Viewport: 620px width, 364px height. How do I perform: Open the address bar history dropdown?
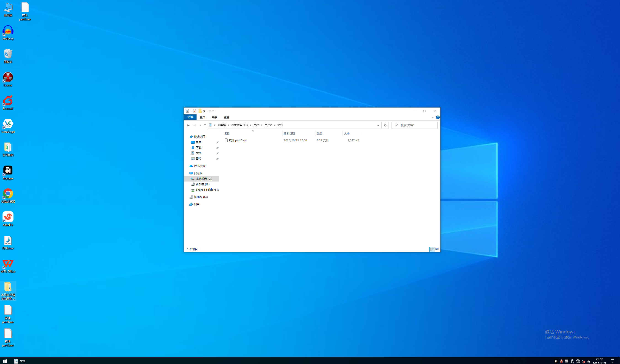click(378, 125)
